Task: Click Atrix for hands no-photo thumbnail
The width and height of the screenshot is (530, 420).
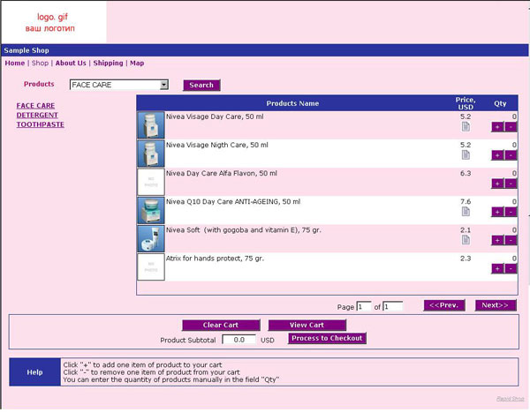Action: [151, 267]
